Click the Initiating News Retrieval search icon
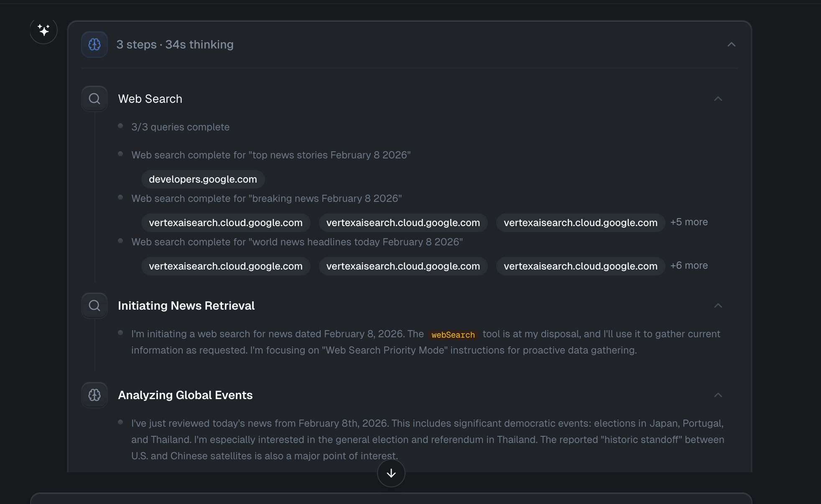 [94, 305]
